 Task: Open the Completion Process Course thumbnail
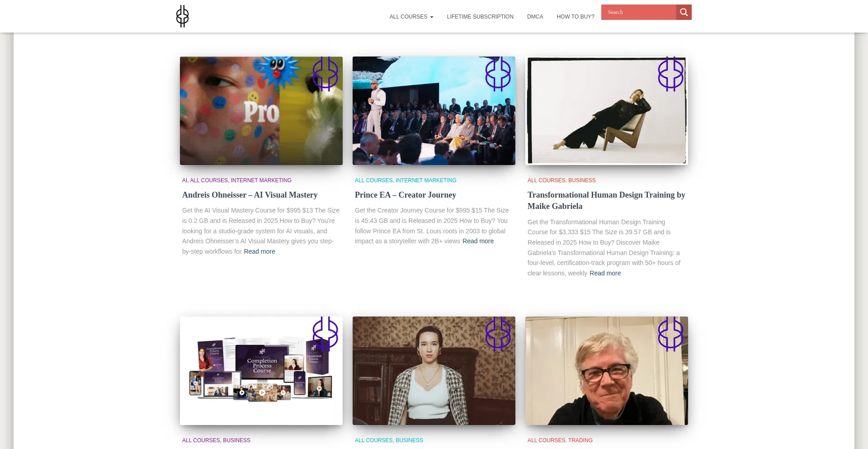click(261, 371)
